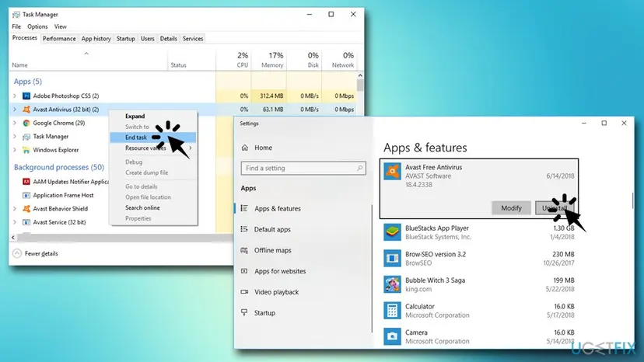Click the Camera app icon

point(392,336)
